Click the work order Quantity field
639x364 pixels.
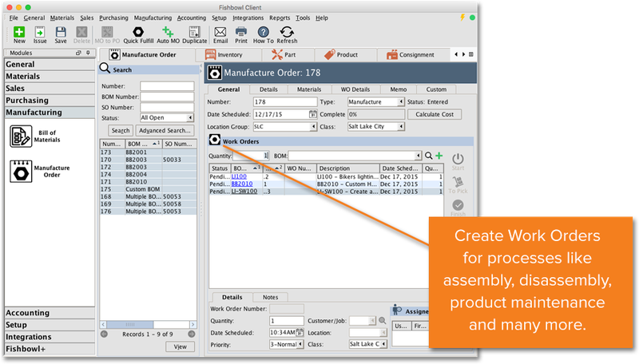point(251,156)
